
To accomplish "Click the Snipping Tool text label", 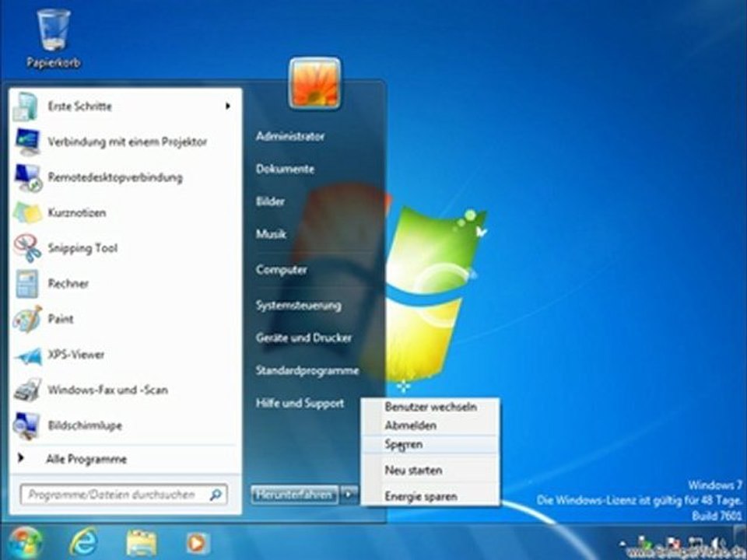I will click(82, 248).
